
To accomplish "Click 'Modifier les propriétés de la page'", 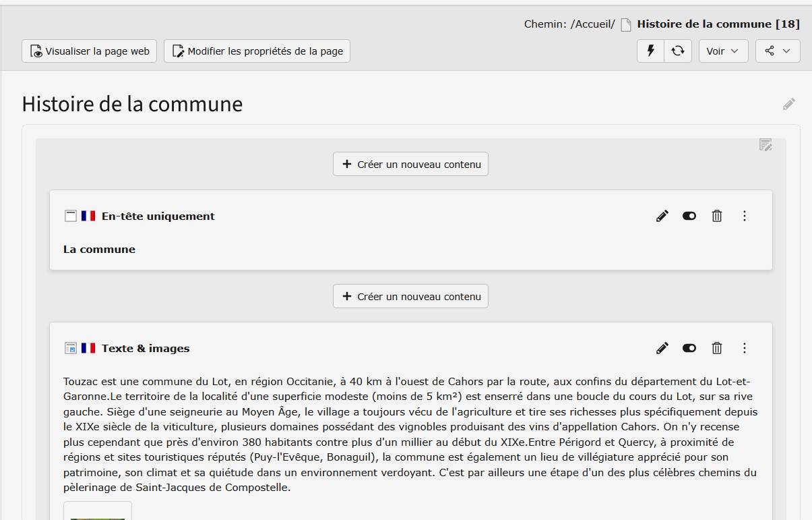I will pos(257,51).
